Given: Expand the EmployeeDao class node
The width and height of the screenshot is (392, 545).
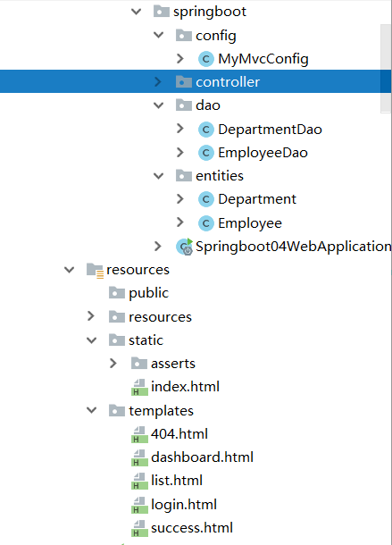Looking at the screenshot, I should [x=180, y=152].
